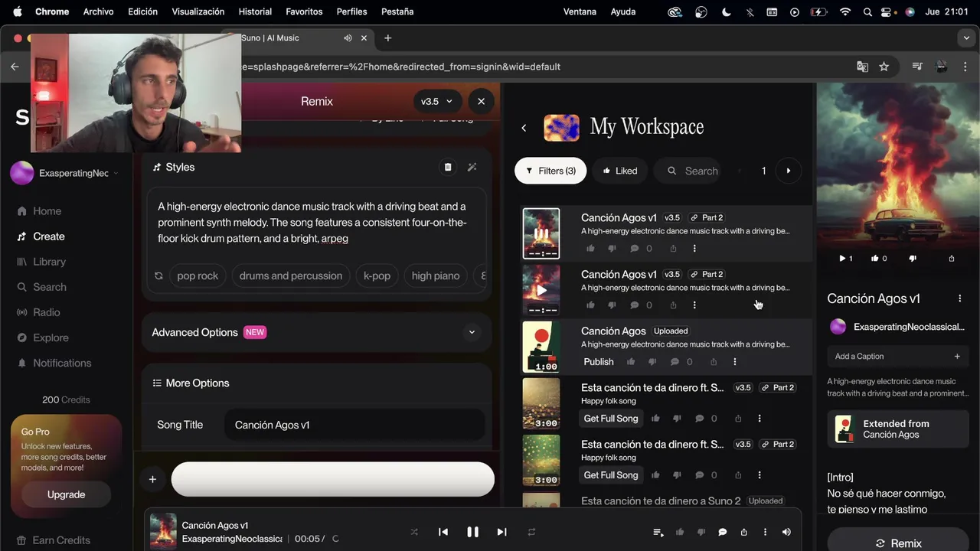The height and width of the screenshot is (551, 980).
Task: Dislike the current song in the player bar
Action: click(701, 532)
